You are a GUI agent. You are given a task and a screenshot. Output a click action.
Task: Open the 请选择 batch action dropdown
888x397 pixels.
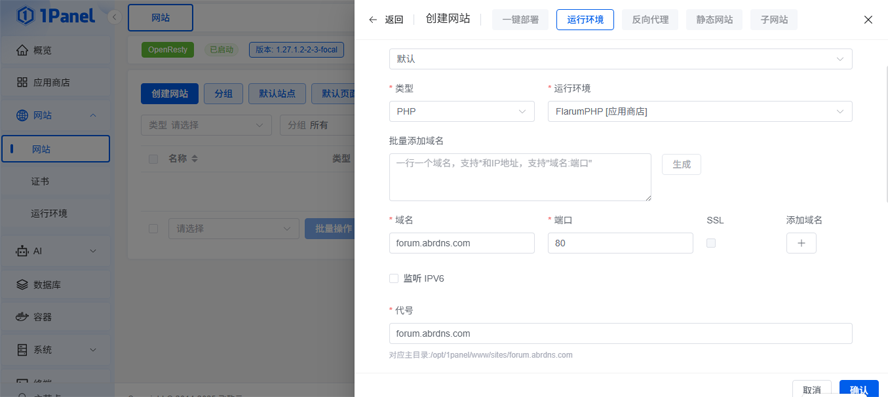coord(234,228)
